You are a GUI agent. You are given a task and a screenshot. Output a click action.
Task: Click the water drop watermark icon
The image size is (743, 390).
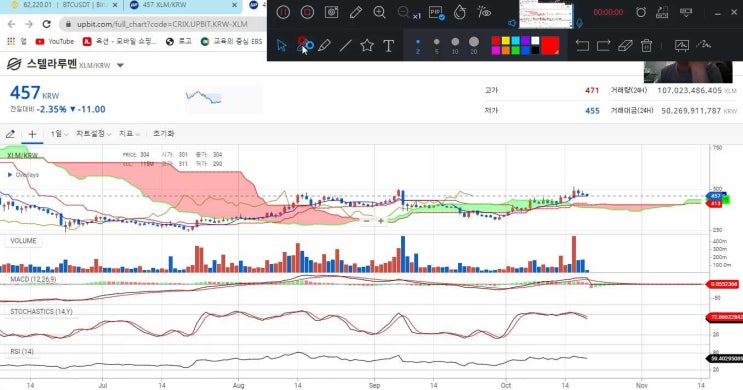460,12
